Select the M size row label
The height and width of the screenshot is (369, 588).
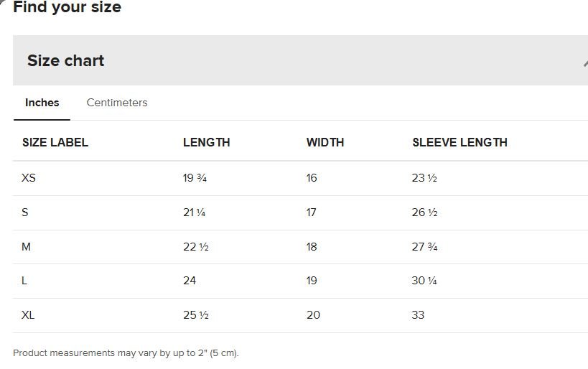pos(27,247)
